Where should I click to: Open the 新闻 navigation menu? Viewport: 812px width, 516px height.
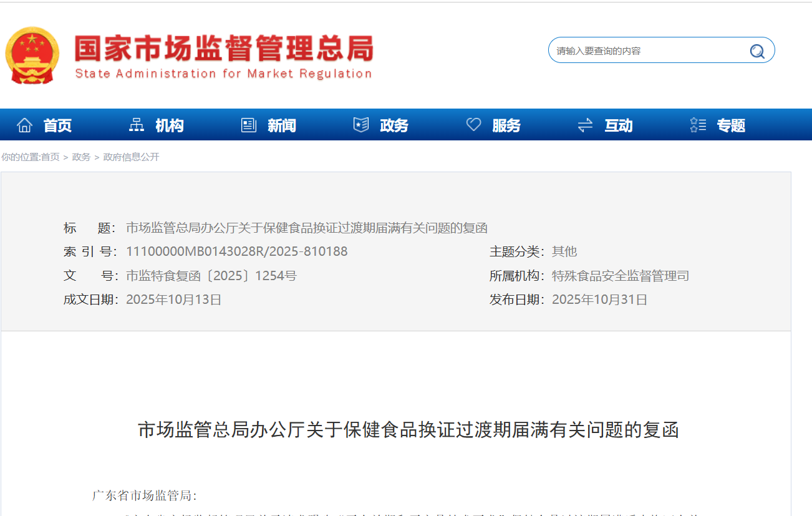(x=282, y=125)
